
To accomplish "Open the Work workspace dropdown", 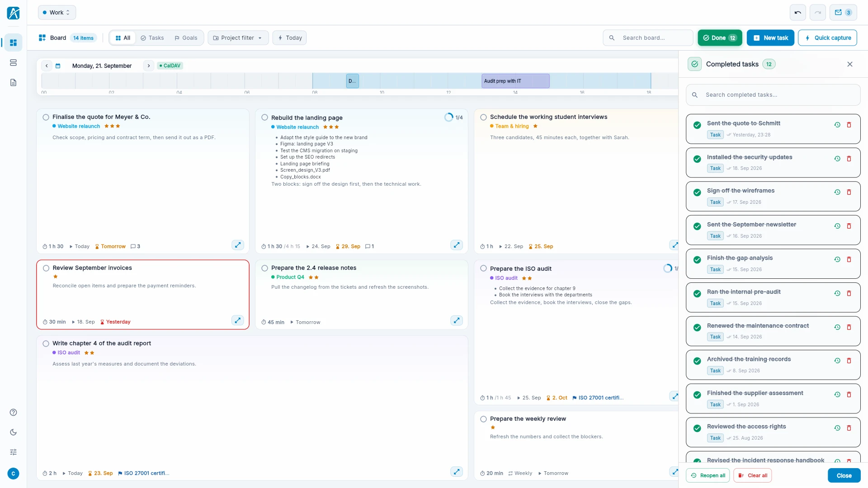I will click(x=57, y=13).
